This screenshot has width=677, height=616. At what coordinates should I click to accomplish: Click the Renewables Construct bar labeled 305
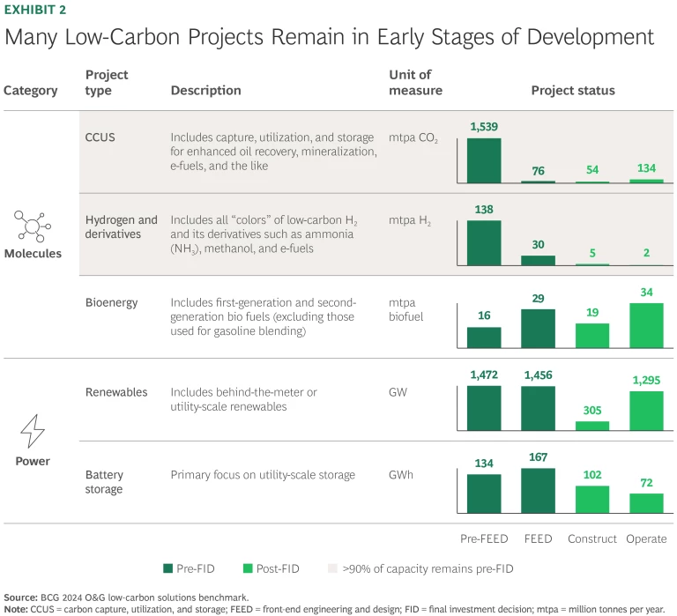click(x=592, y=425)
